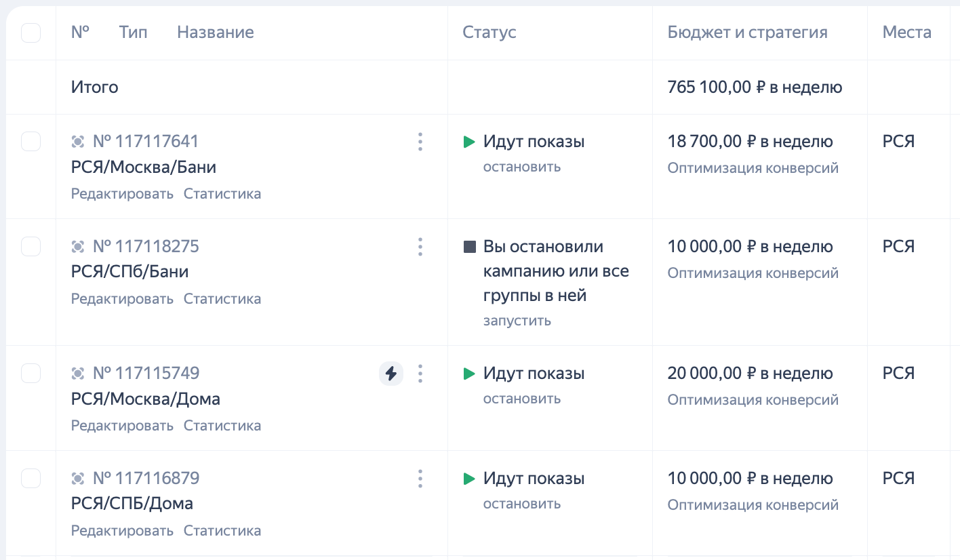Click запустить for campaign РСЯ/СПб/Бани

(517, 321)
